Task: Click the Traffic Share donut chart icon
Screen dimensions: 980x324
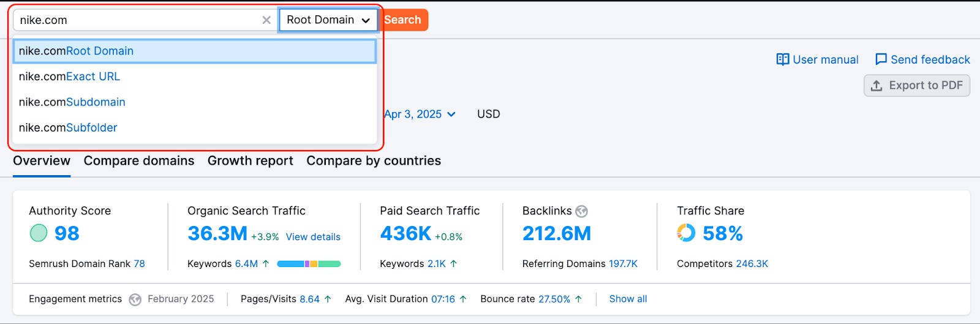Action: click(686, 233)
